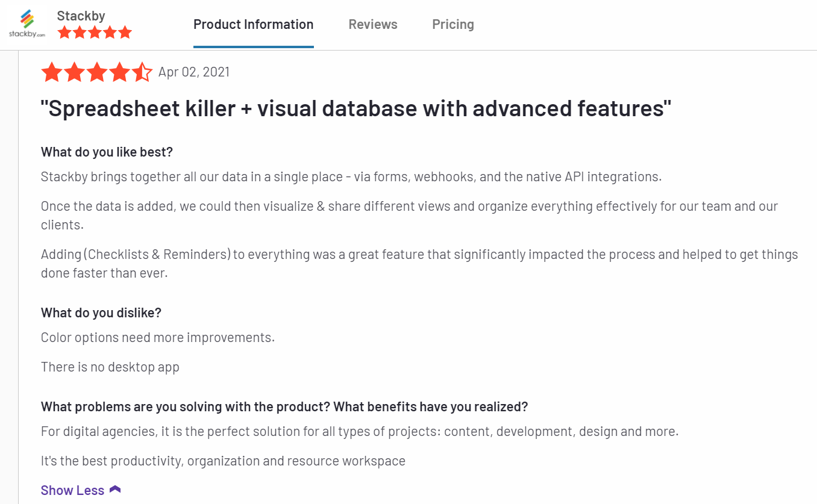Click the chevron arrow beside Show Less

click(115, 490)
